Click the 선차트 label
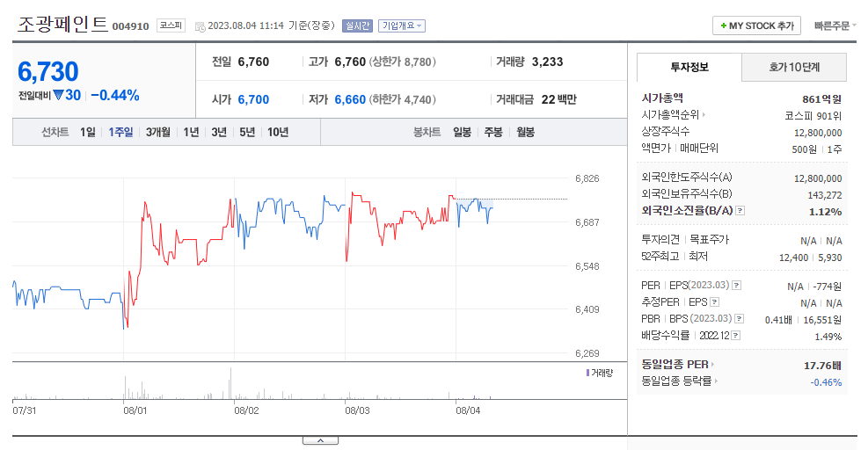Viewport: 868px width, 450px height. click(x=55, y=133)
